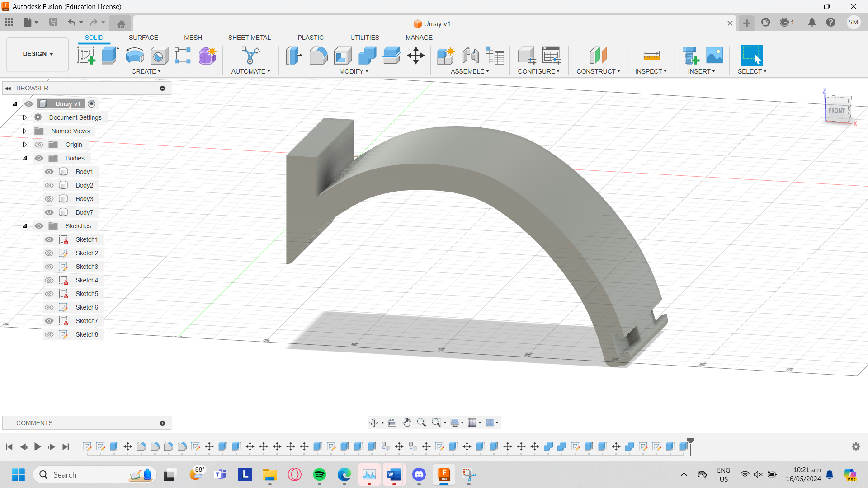Image resolution: width=868 pixels, height=488 pixels.
Task: Click the timeline end marker
Action: pos(690,446)
